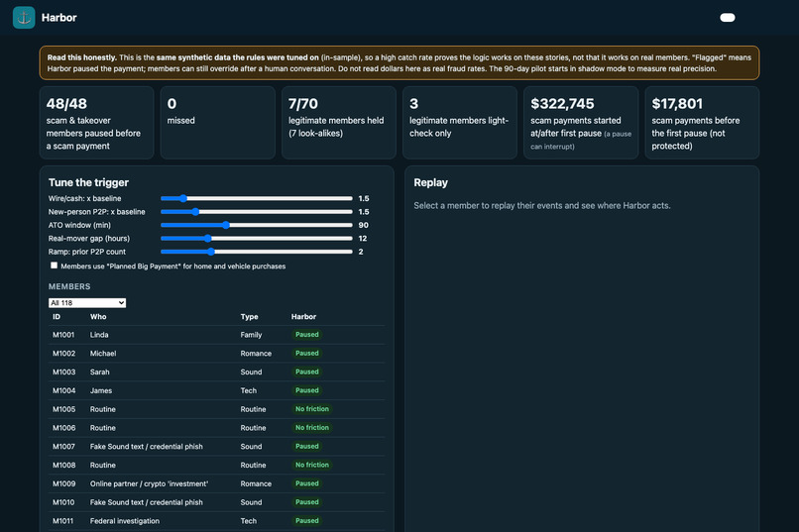Image resolution: width=799 pixels, height=532 pixels.
Task: Adjust the Wire/cash x baseline slider
Action: coord(257,198)
